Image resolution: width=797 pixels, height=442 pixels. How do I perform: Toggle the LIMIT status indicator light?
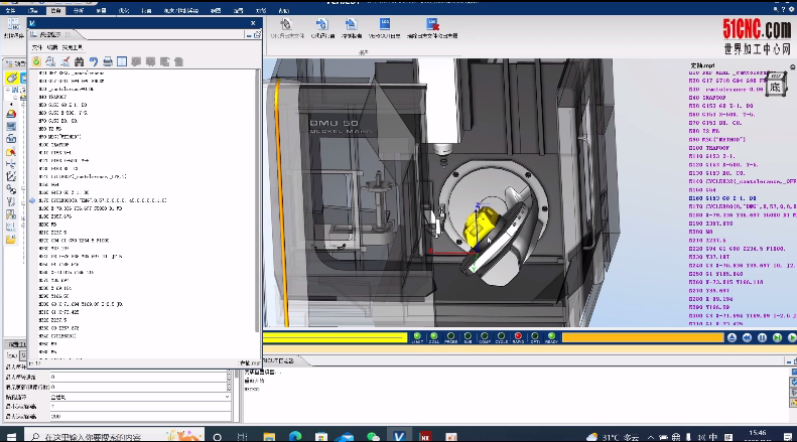pos(416,338)
